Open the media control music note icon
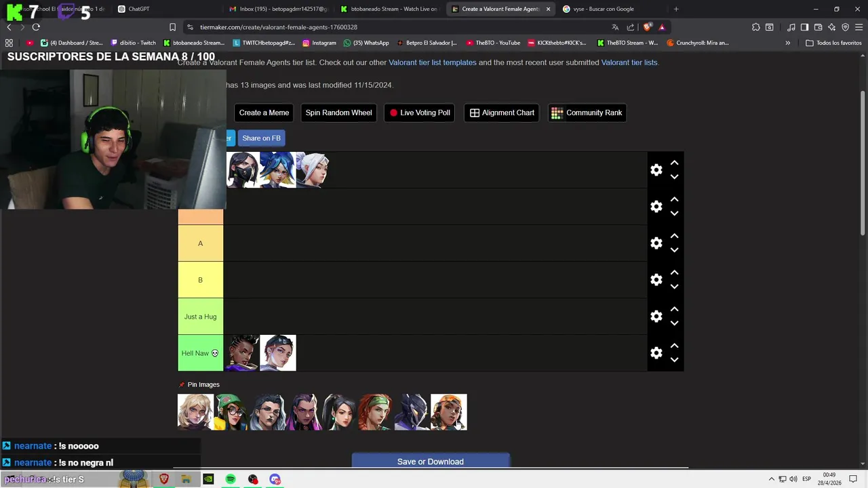Image resolution: width=868 pixels, height=488 pixels. (x=791, y=27)
